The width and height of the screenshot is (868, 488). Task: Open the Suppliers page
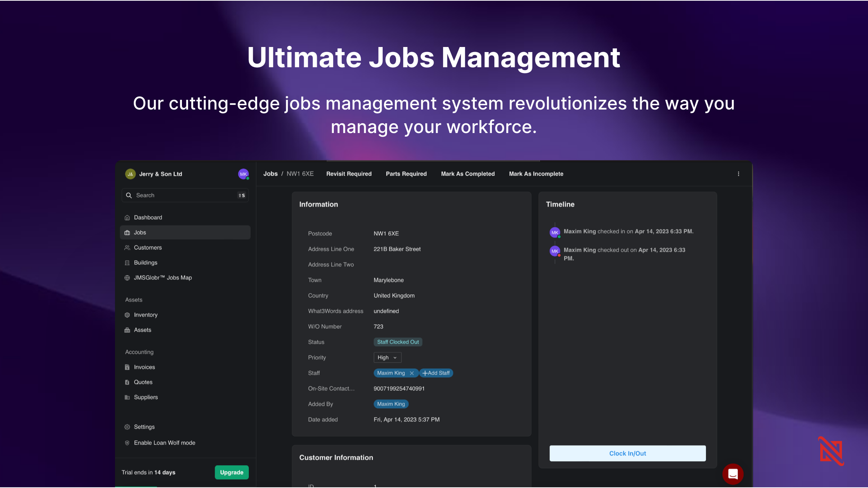click(x=146, y=397)
